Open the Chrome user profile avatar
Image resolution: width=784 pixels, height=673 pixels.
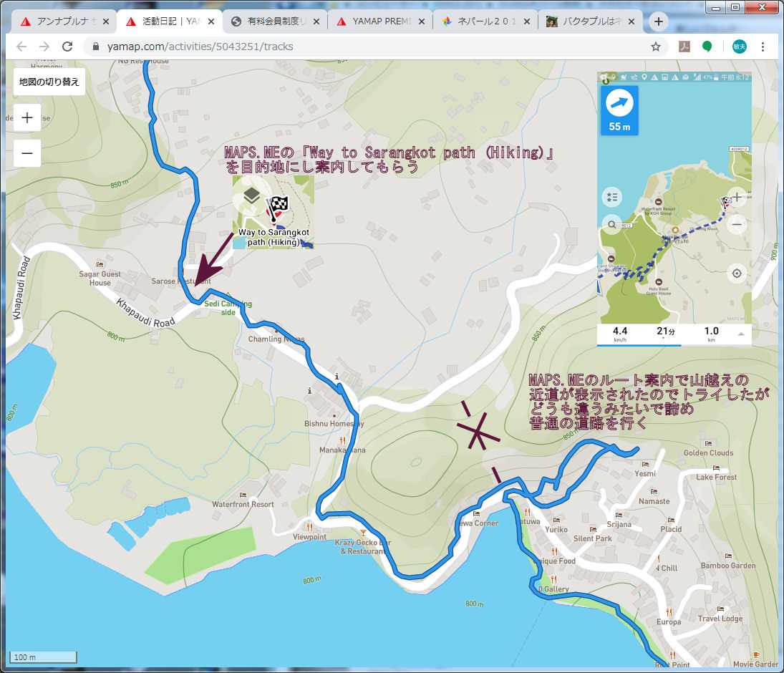pyautogui.click(x=739, y=47)
